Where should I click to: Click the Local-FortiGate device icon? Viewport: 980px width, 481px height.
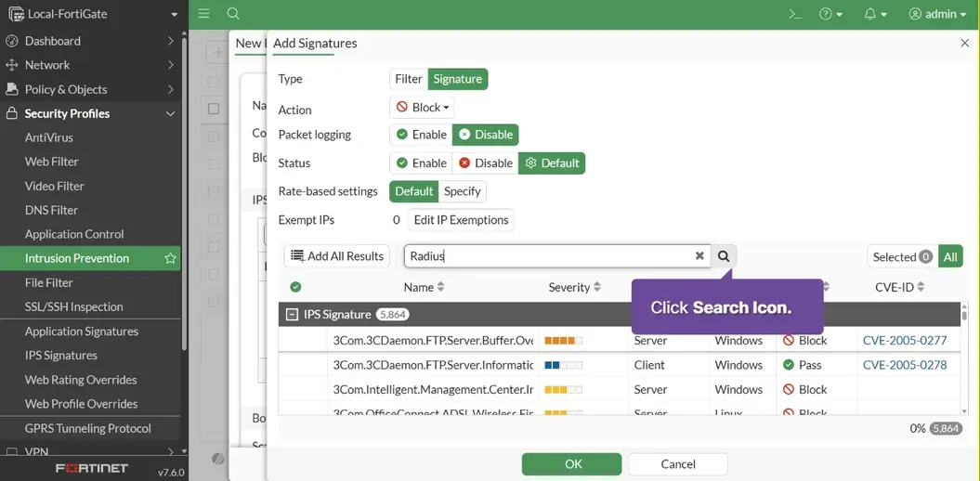(16, 14)
